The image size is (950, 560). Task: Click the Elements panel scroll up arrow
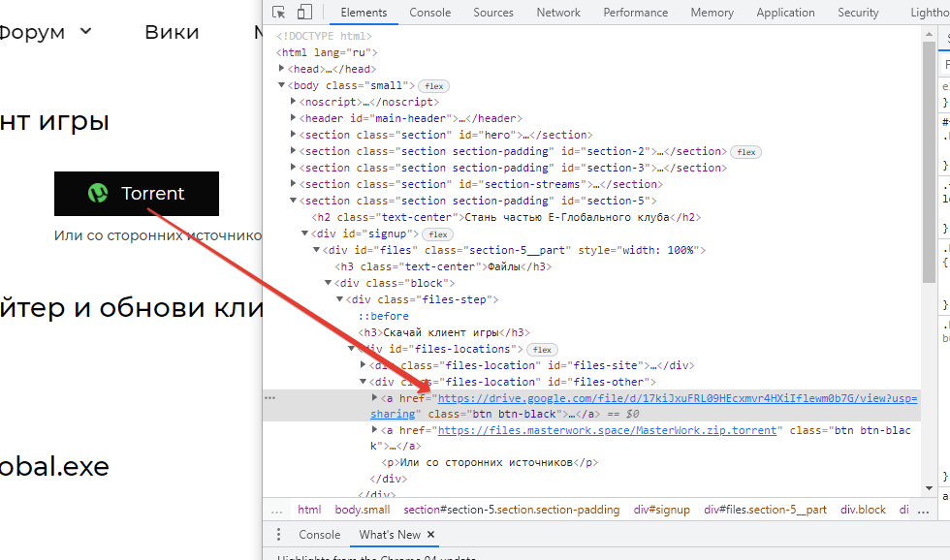pyautogui.click(x=929, y=35)
